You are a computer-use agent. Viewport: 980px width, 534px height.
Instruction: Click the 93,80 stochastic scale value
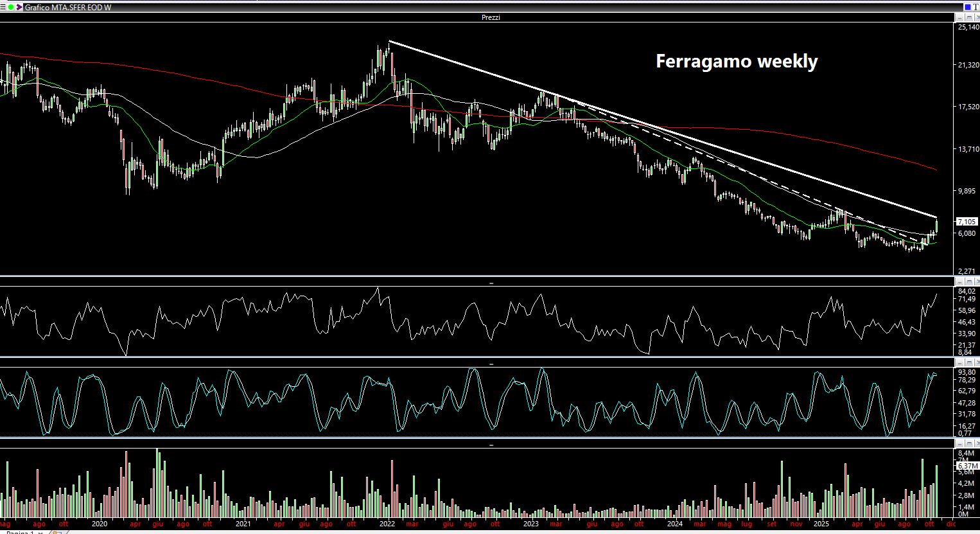967,372
